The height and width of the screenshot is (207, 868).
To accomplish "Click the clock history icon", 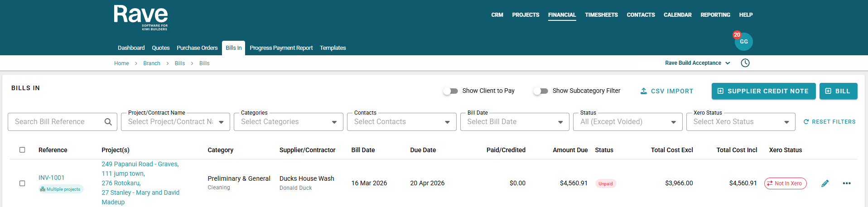I will (745, 63).
